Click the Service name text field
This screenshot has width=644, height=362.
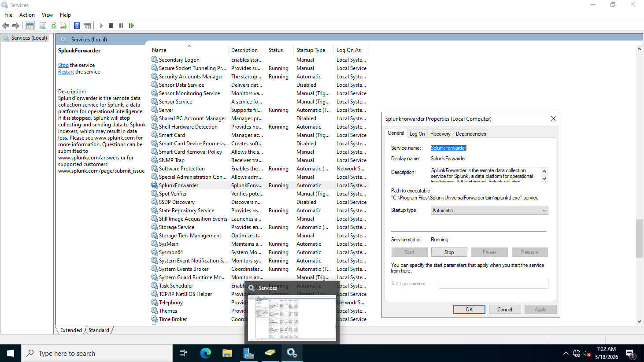coord(489,148)
